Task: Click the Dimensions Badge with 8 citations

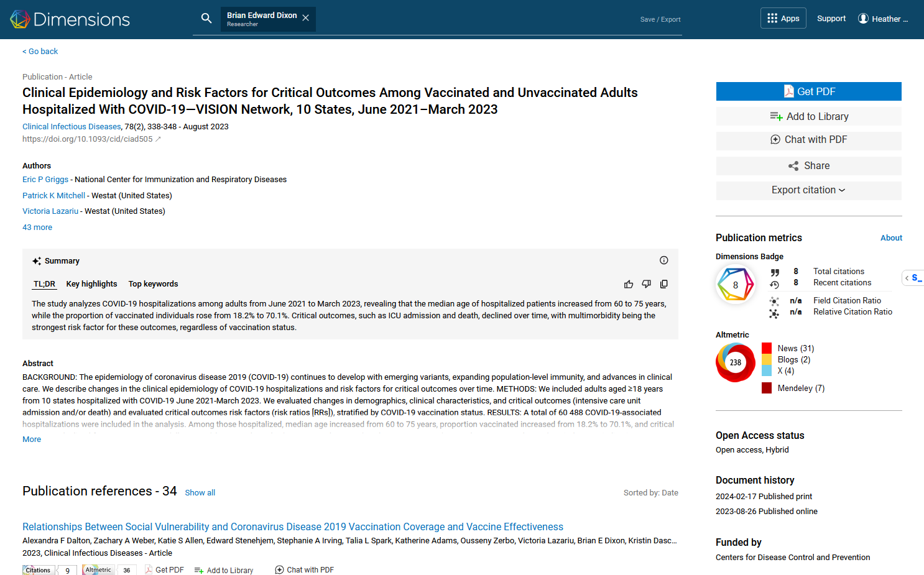Action: (x=736, y=285)
